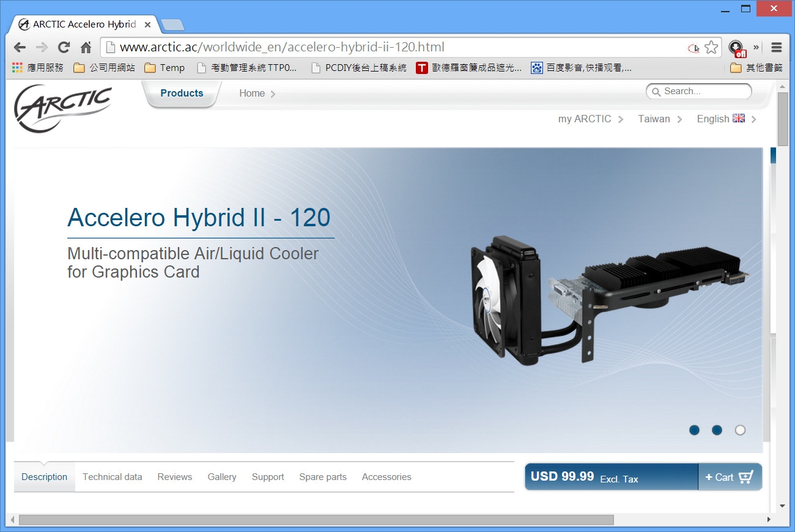This screenshot has width=795, height=532.
Task: Reload the page with the refresh icon
Action: (x=64, y=48)
